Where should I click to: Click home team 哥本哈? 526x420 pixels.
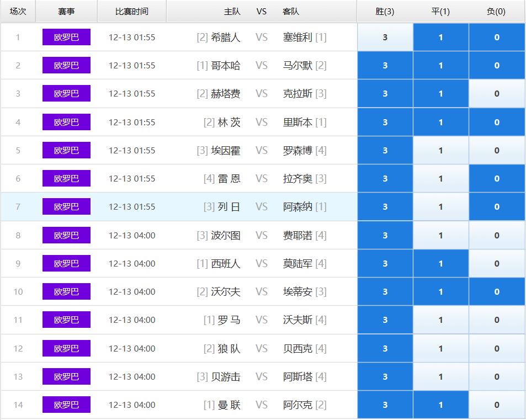coord(225,66)
